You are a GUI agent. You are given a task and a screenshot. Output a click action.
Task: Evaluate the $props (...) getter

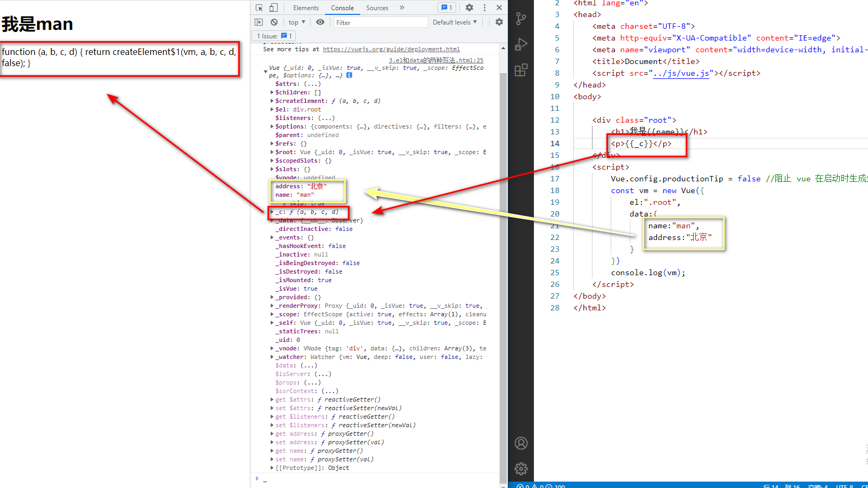tap(312, 382)
